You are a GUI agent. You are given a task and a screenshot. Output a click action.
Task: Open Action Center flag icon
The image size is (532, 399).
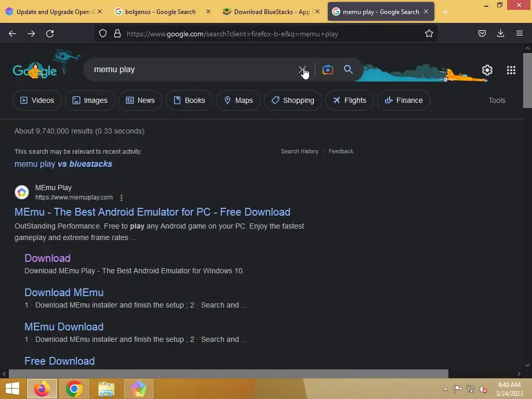(x=458, y=389)
